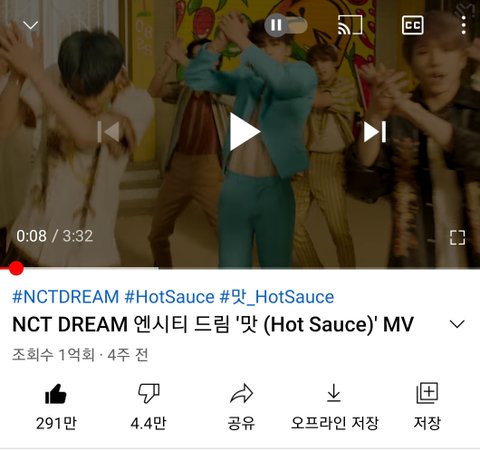This screenshot has height=451, width=480.
Task: Toggle closed captions CC button
Action: click(x=413, y=25)
